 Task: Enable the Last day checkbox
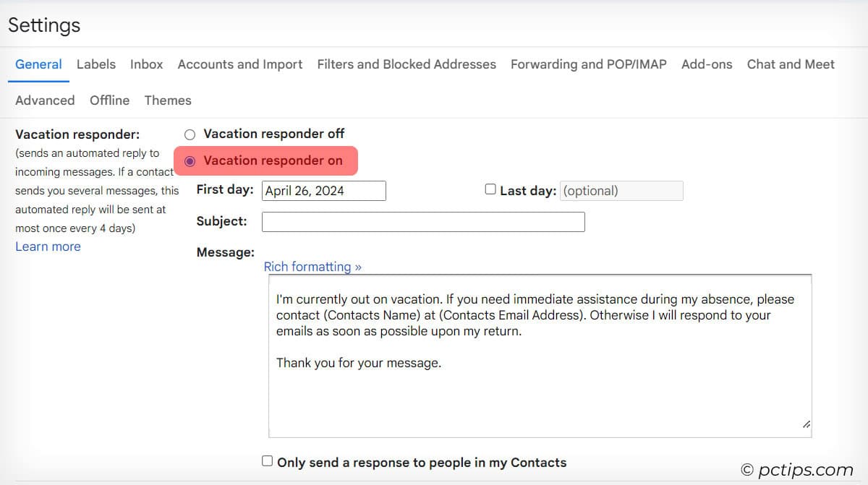(490, 189)
